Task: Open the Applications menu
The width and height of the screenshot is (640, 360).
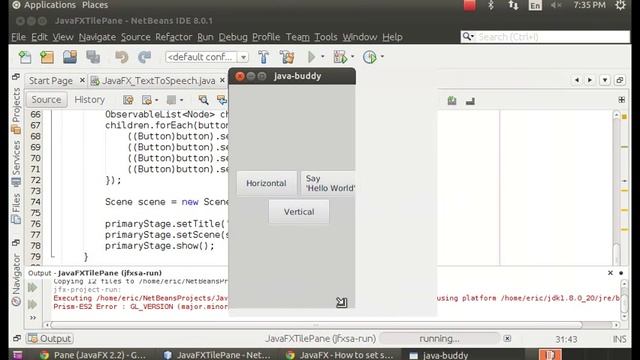Action: point(49,5)
